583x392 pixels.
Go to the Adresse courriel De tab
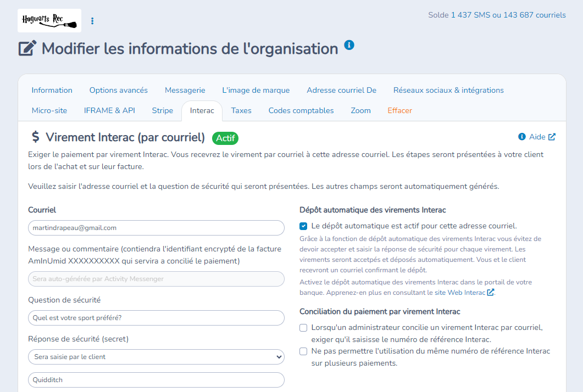click(x=342, y=90)
